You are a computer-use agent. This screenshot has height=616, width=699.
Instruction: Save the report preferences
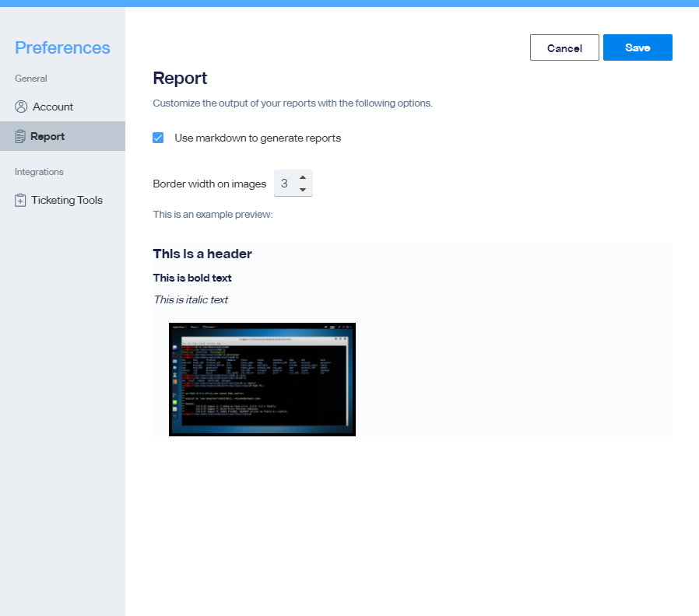(x=638, y=47)
